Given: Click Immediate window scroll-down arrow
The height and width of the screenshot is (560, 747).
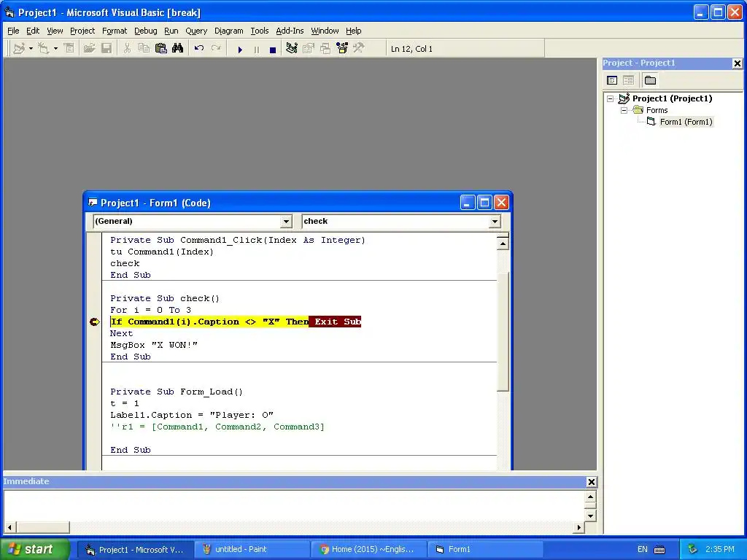Looking at the screenshot, I should click(x=590, y=516).
